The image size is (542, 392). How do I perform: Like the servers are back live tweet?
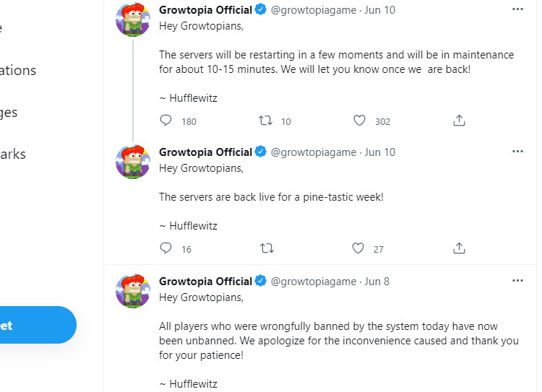tap(358, 248)
